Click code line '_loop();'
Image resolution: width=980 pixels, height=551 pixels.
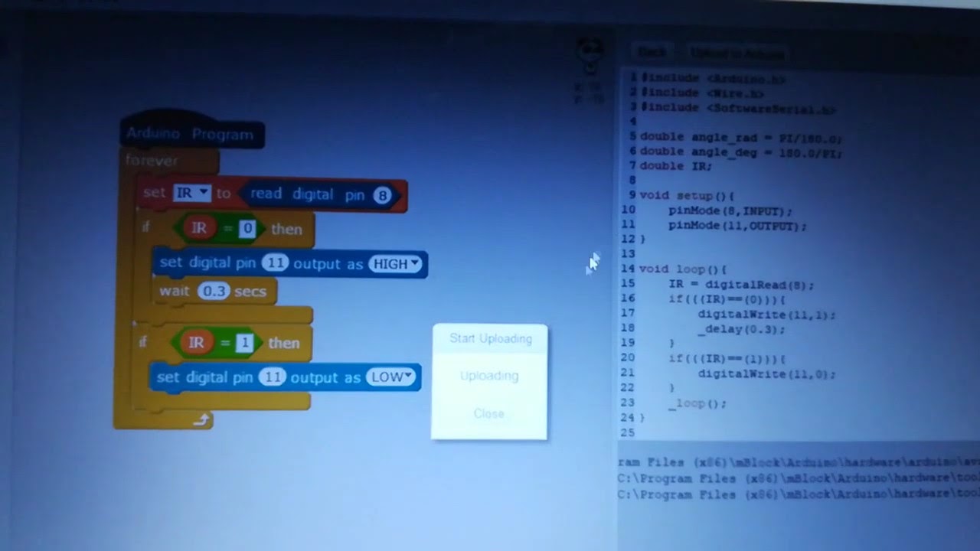(x=697, y=403)
